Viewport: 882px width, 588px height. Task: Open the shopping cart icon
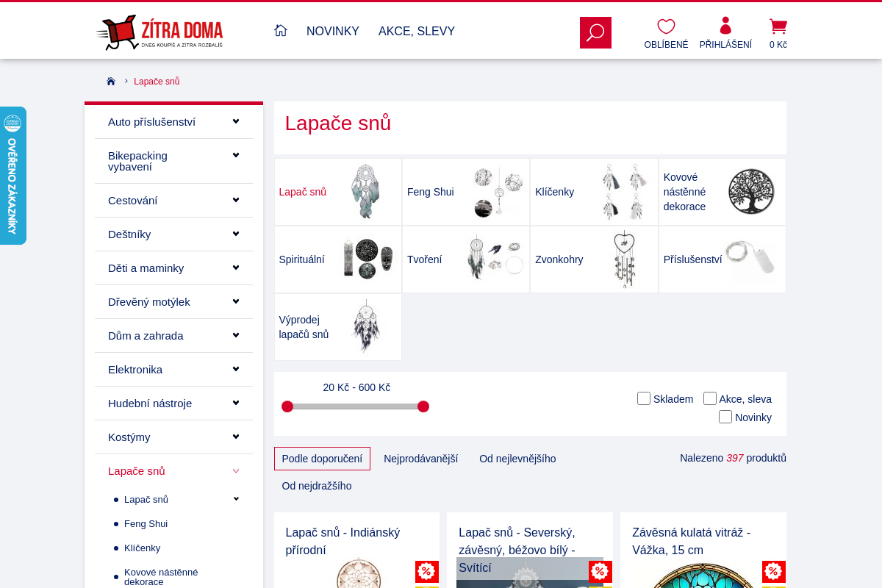[778, 26]
